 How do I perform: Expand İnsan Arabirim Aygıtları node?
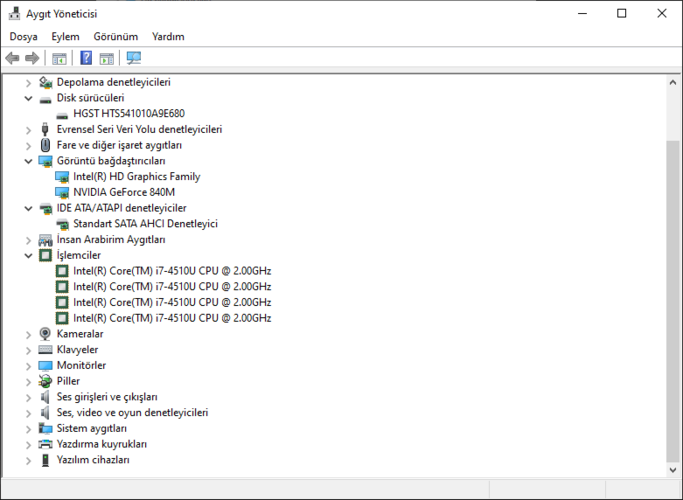click(28, 240)
